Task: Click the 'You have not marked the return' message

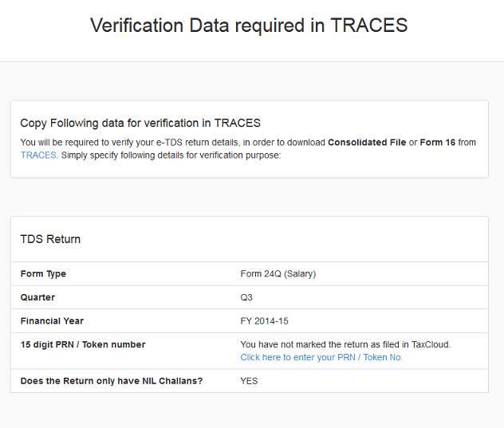Action: coord(345,345)
